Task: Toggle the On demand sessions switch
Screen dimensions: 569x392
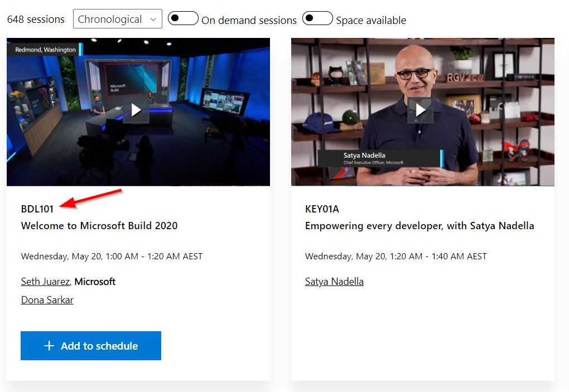Action: point(184,18)
